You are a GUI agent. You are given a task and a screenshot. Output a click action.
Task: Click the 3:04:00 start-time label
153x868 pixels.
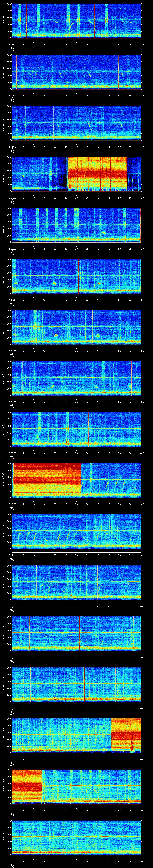point(12,198)
